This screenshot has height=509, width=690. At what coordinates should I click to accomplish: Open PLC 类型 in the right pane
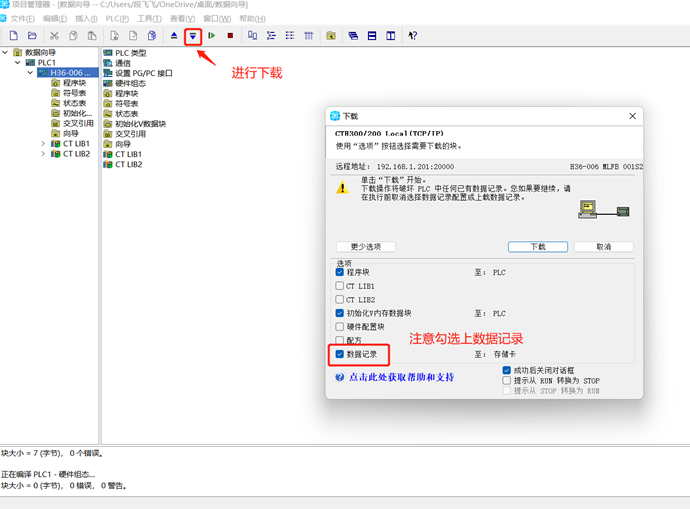tap(125, 53)
